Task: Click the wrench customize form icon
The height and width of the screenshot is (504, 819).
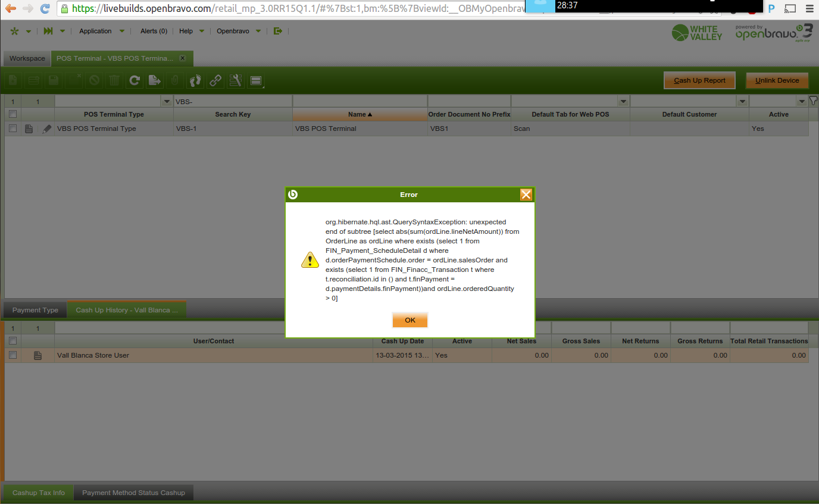Action: [x=236, y=80]
